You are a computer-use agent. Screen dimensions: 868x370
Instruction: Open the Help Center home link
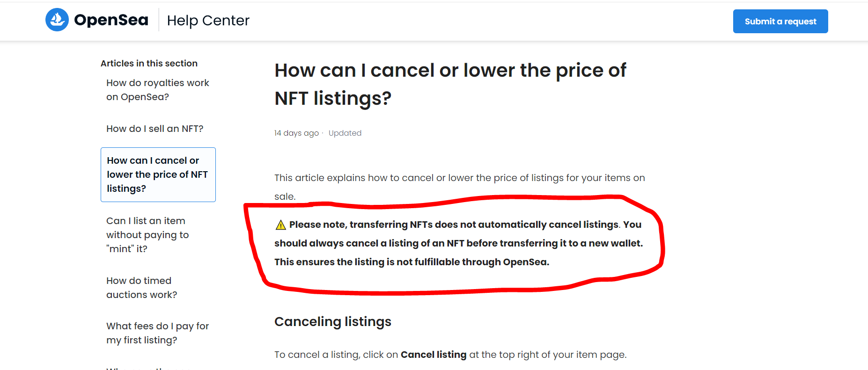click(208, 21)
